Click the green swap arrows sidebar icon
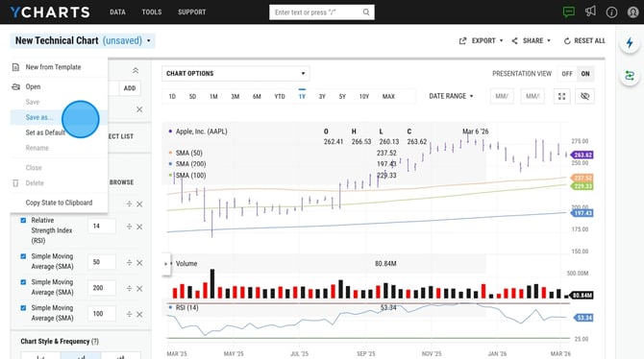The width and height of the screenshot is (644, 359). [x=630, y=76]
